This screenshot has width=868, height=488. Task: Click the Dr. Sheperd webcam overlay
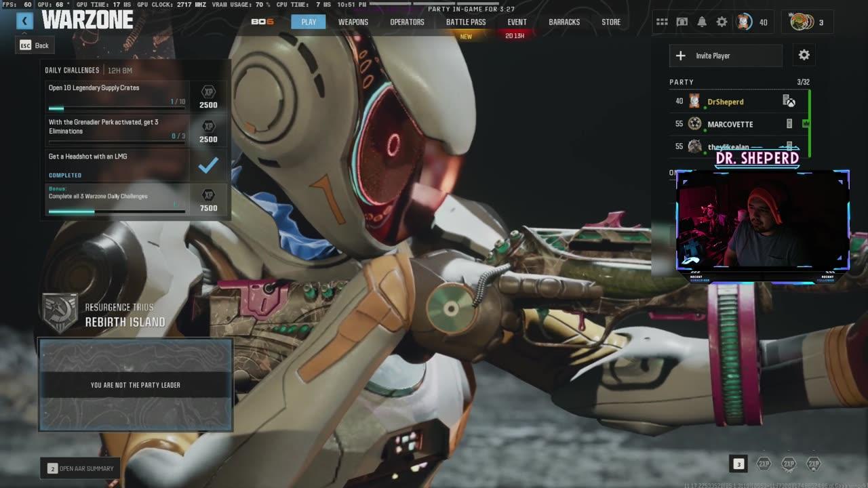point(763,221)
